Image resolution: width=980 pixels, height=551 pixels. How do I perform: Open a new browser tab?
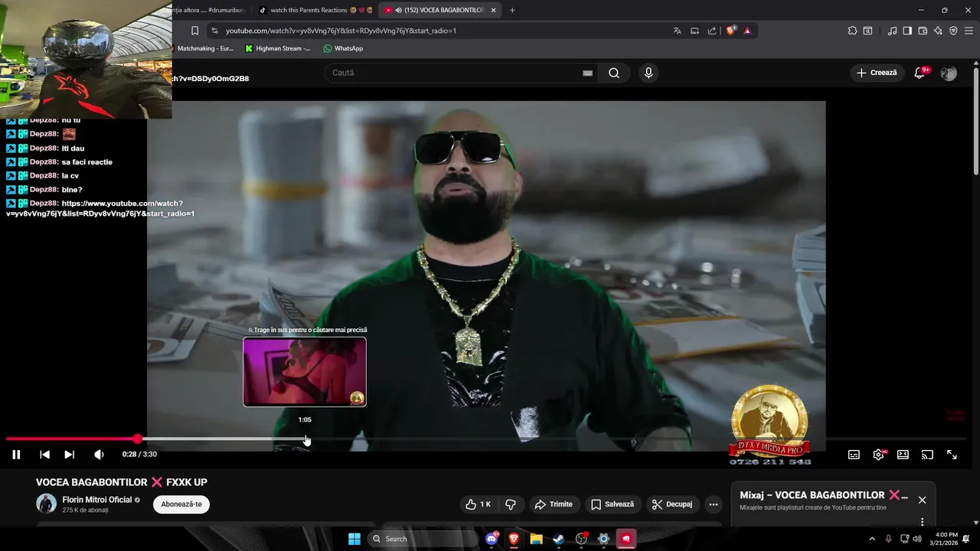(512, 10)
